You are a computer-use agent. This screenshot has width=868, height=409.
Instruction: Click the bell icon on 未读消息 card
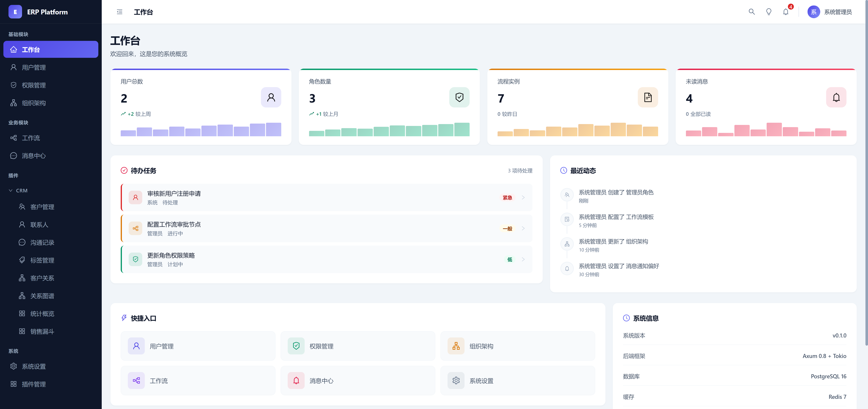(x=836, y=97)
